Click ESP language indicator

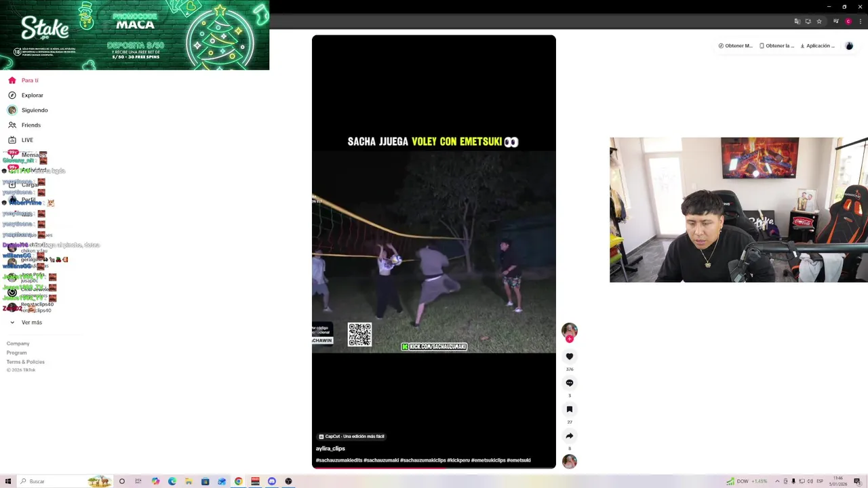(820, 481)
